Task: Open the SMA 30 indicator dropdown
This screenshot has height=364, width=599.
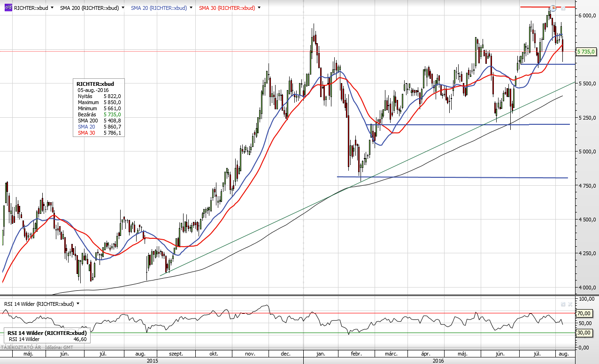Action: click(x=259, y=8)
